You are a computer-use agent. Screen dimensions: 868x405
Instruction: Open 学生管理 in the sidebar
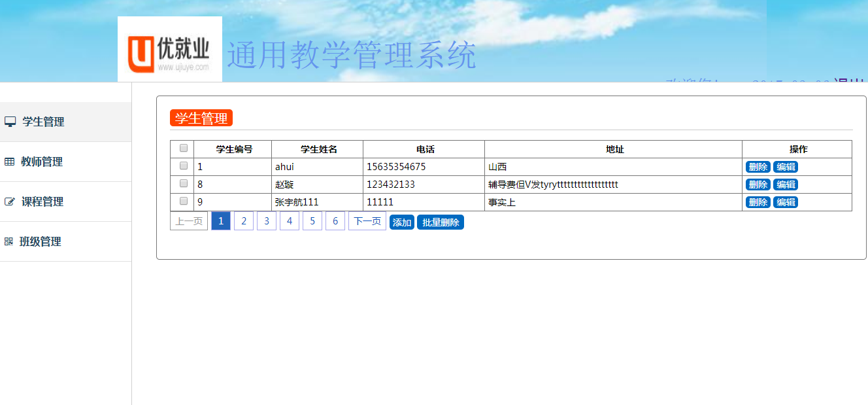[x=65, y=122]
